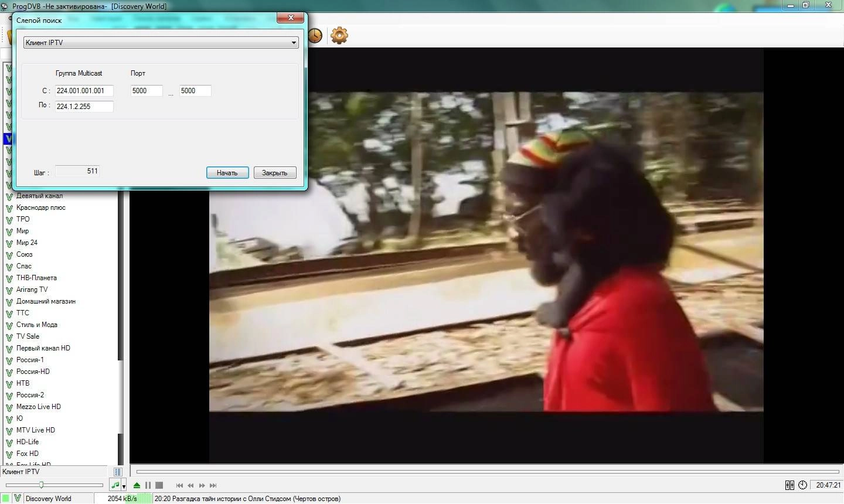Stop playback with the square button

pyautogui.click(x=159, y=485)
